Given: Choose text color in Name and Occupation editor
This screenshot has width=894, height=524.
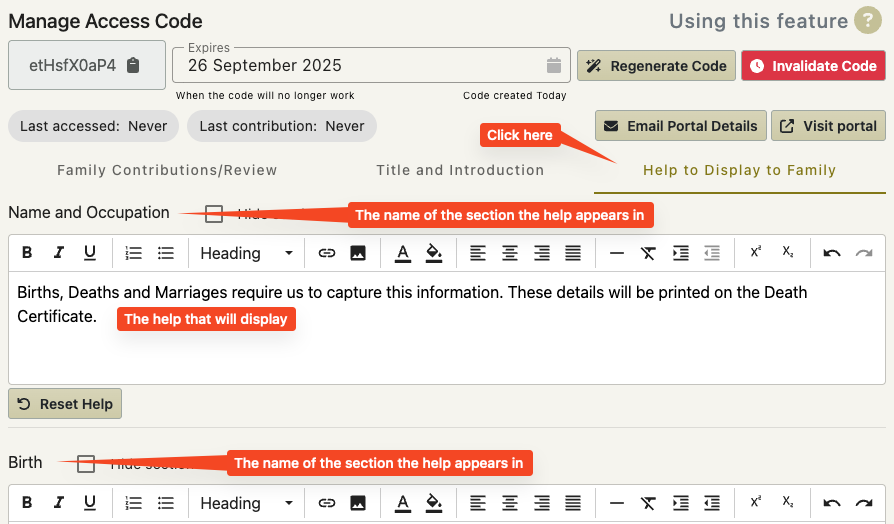Looking at the screenshot, I should point(403,253).
